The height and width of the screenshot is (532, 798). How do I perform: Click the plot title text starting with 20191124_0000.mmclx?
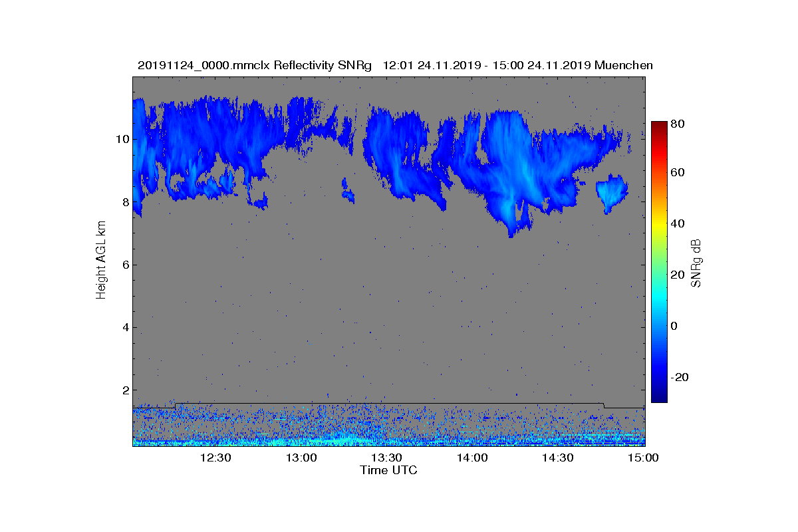pos(395,65)
